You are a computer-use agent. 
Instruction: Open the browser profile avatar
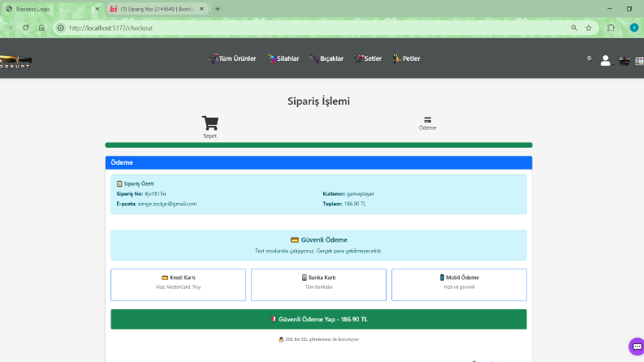tap(634, 28)
